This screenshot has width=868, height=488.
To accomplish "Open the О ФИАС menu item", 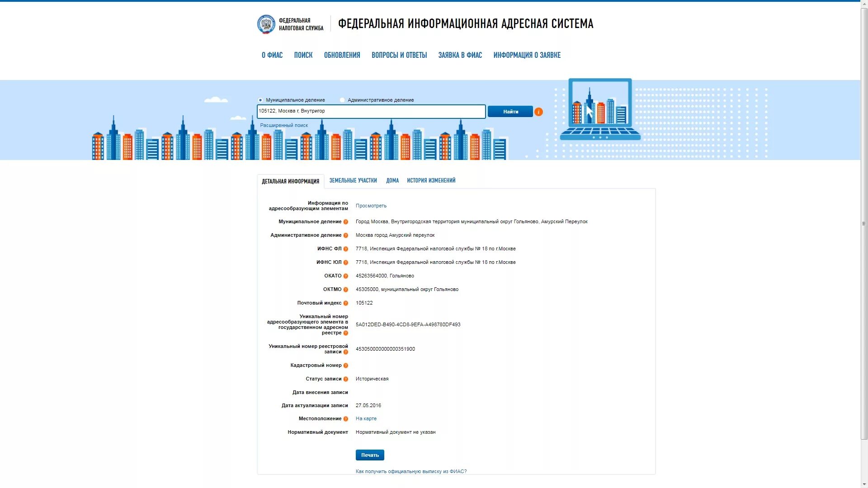I will point(272,55).
